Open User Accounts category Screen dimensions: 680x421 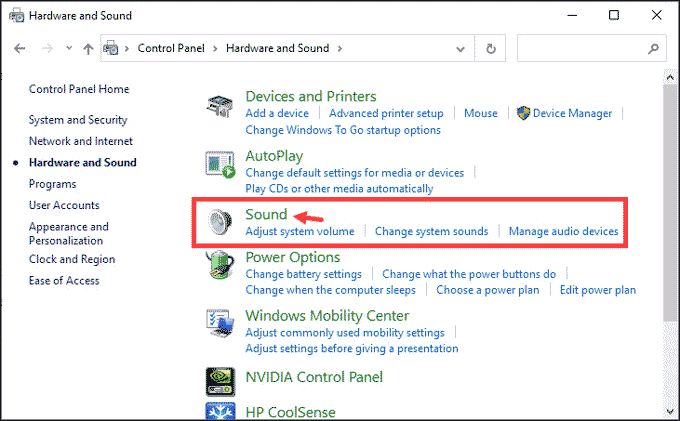pyautogui.click(x=64, y=205)
